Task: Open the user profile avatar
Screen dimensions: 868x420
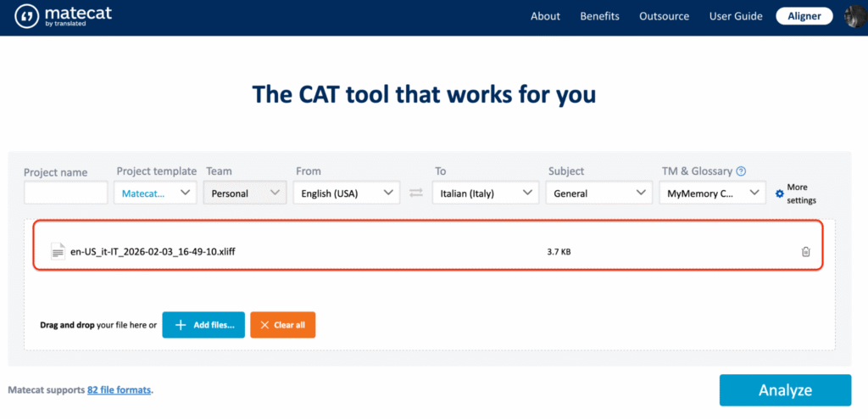Action: tap(856, 17)
